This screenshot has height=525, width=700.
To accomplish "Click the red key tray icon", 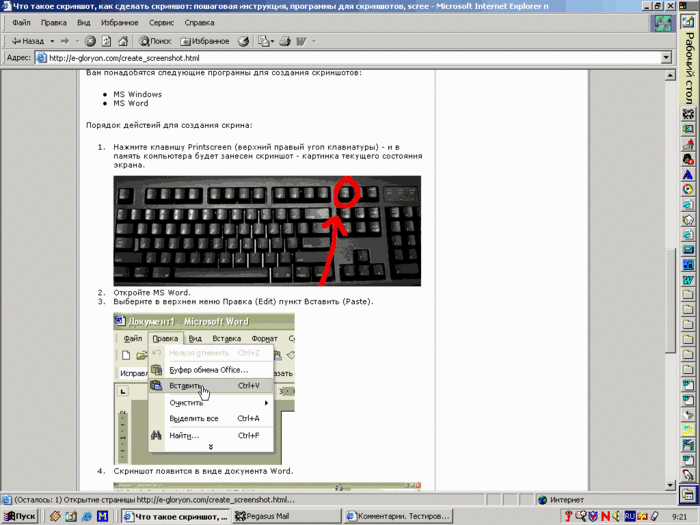I will click(x=569, y=517).
